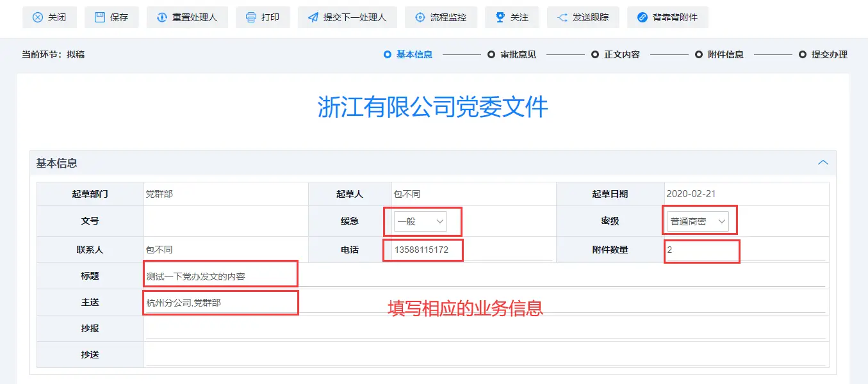This screenshot has height=384, width=868.
Task: Select the 基本信息 step radio dot
Action: (387, 54)
